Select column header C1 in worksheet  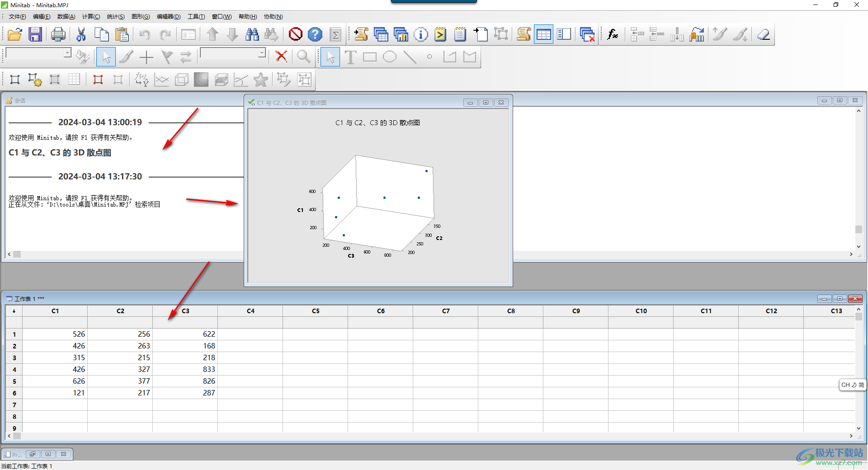pos(55,311)
